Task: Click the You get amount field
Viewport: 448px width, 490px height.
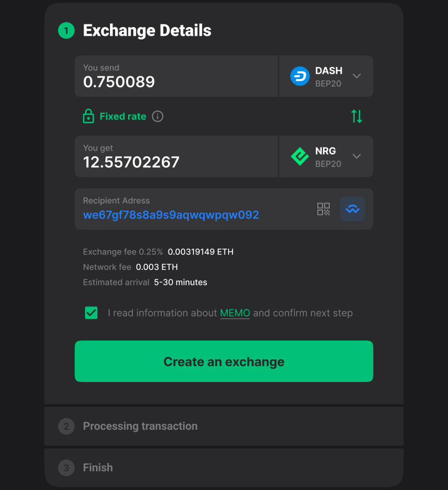Action: tap(176, 156)
